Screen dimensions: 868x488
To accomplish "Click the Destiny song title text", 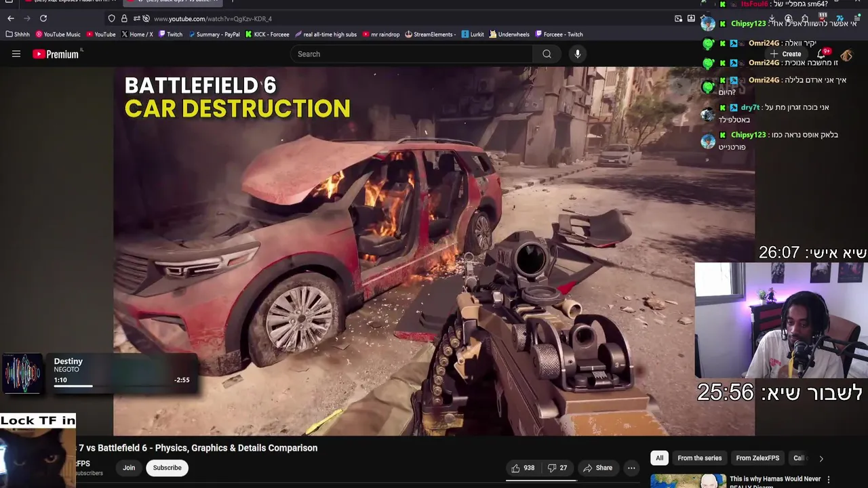I will point(68,361).
